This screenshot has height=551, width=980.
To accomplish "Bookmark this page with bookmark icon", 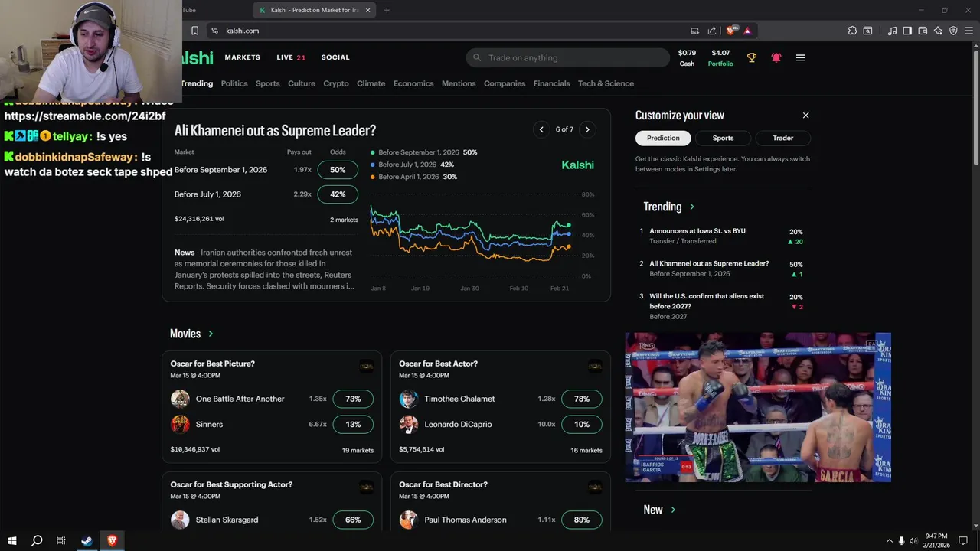I will click(194, 31).
